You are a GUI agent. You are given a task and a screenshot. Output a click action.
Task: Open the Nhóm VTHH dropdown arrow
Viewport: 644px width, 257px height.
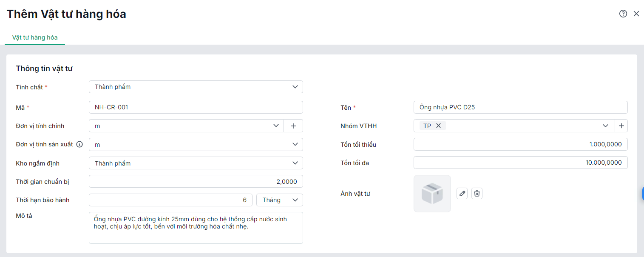point(606,126)
